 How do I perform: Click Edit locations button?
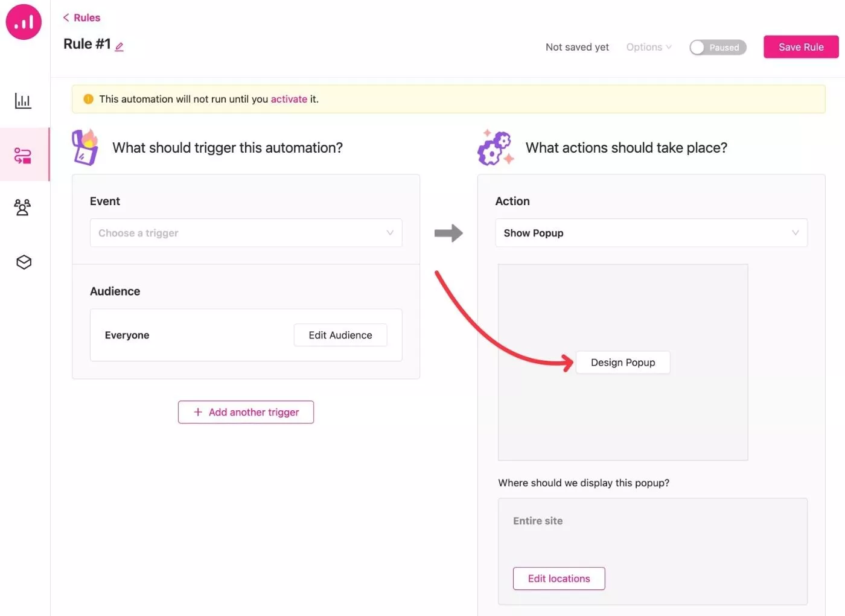(x=559, y=579)
